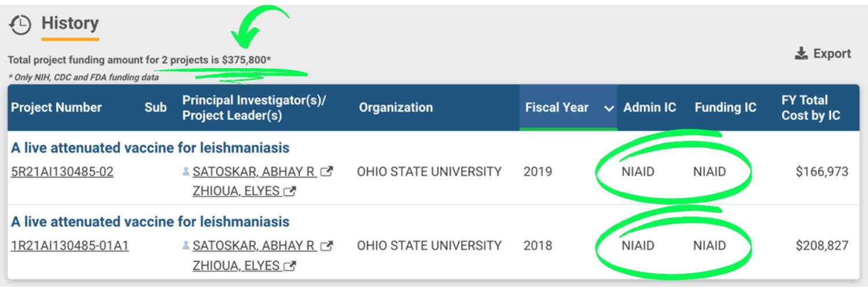Open project number 5R21AI130485-02 link

[x=62, y=172]
